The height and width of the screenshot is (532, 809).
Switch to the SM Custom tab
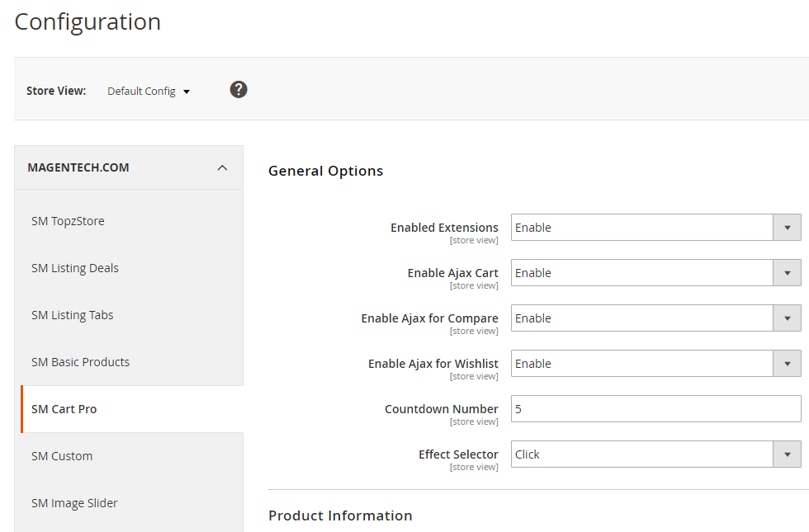pos(62,456)
